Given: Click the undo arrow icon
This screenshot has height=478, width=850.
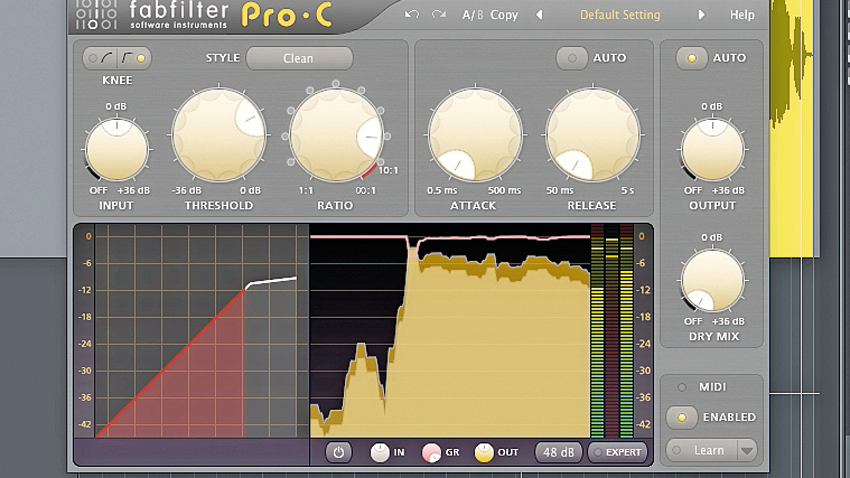Looking at the screenshot, I should click(412, 14).
